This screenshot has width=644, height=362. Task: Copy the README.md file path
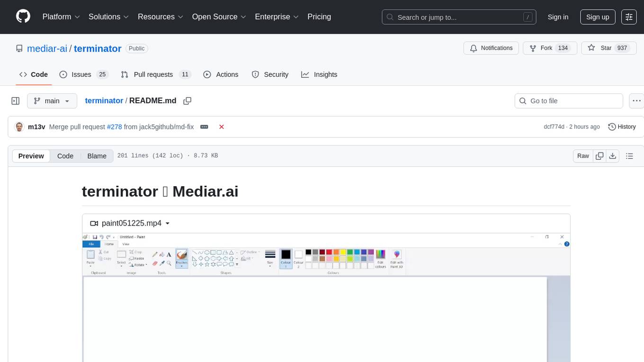pos(187,101)
